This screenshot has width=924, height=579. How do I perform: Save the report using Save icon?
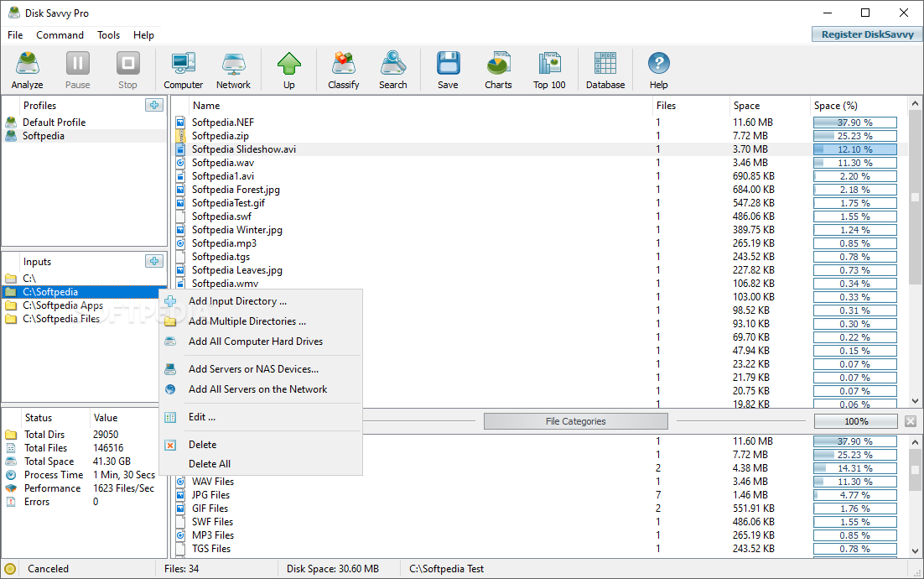click(x=448, y=70)
